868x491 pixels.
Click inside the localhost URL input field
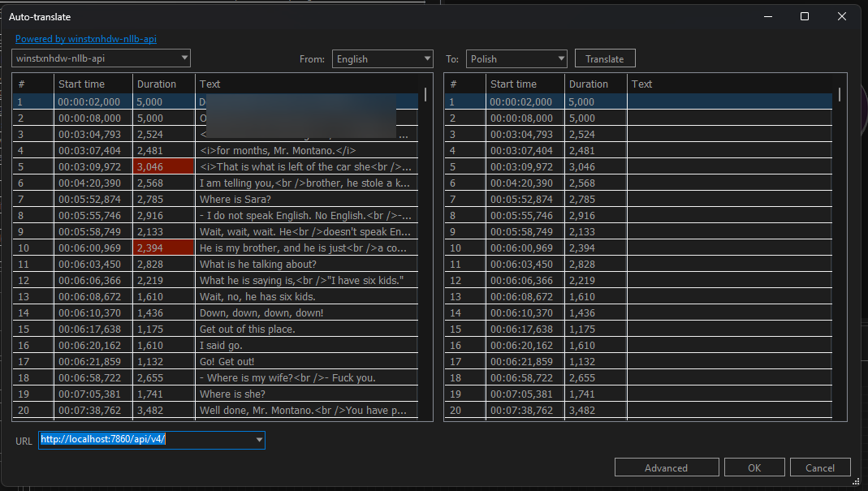click(x=146, y=440)
